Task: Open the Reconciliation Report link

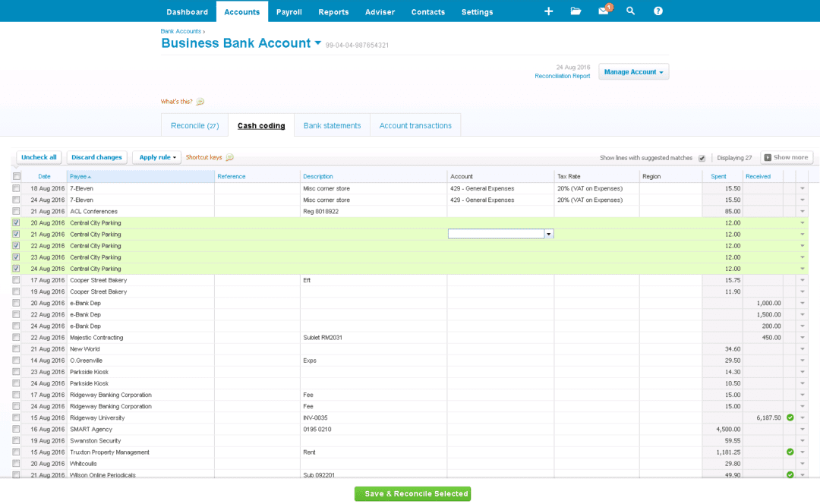Action: (562, 76)
